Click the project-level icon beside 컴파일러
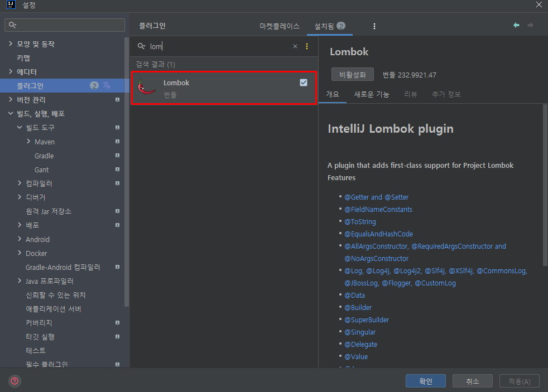 [117, 183]
